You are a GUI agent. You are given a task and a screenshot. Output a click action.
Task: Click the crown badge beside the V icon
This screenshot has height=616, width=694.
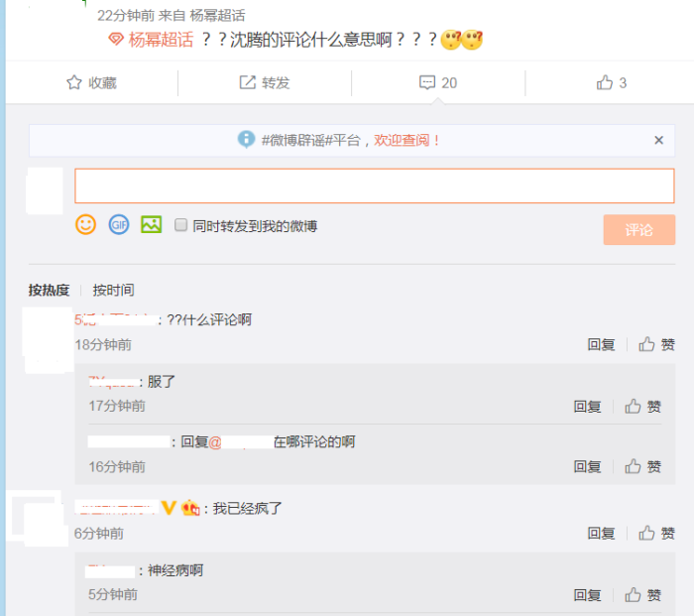190,508
